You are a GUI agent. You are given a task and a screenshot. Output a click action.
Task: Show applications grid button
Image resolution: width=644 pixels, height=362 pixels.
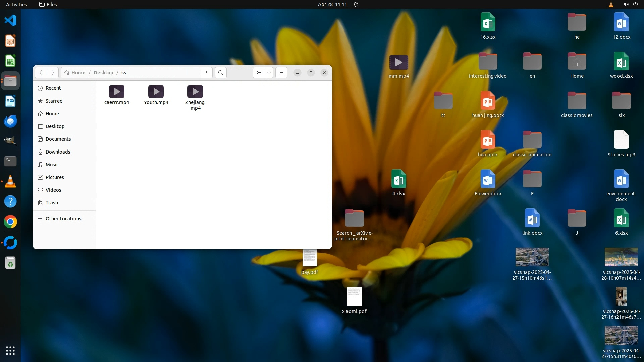10,351
